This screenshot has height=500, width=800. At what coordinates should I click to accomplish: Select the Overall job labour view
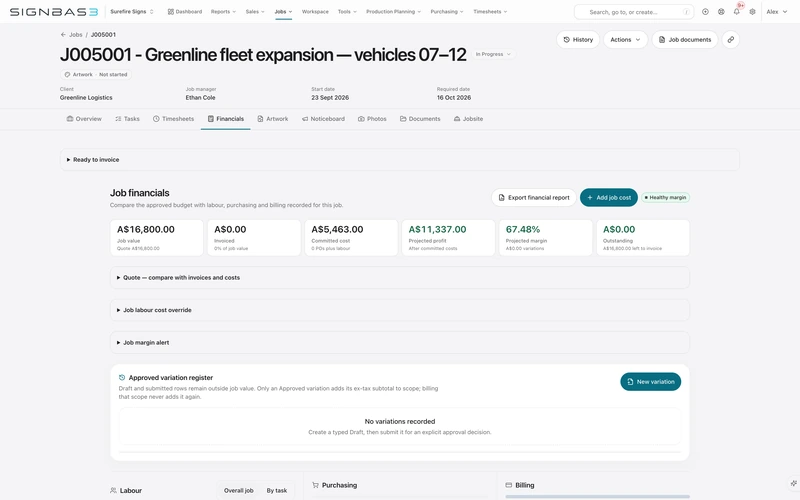coord(239,491)
